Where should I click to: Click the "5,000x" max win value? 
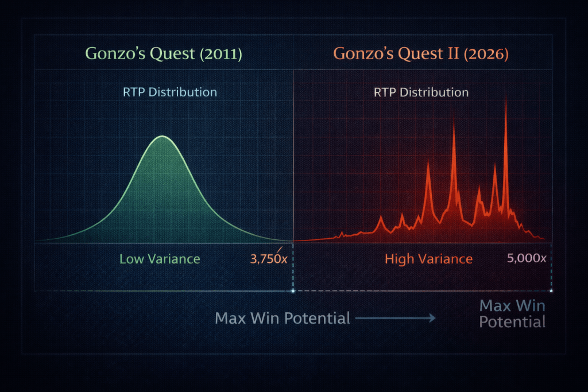527,258
